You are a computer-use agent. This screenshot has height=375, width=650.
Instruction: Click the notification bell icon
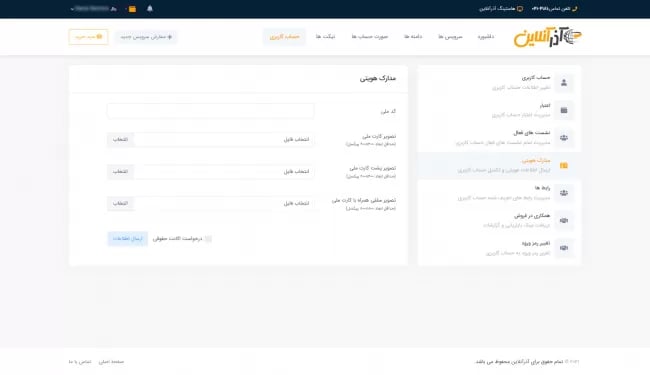point(150,9)
